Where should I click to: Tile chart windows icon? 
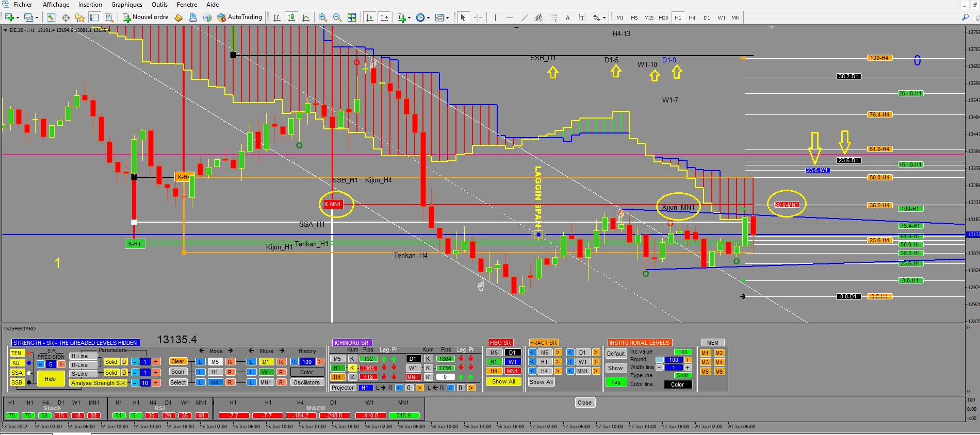tap(352, 18)
